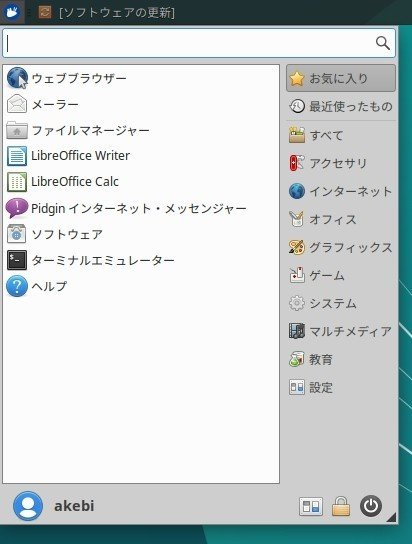Click the power log out button
412x544 pixels.
tap(371, 506)
